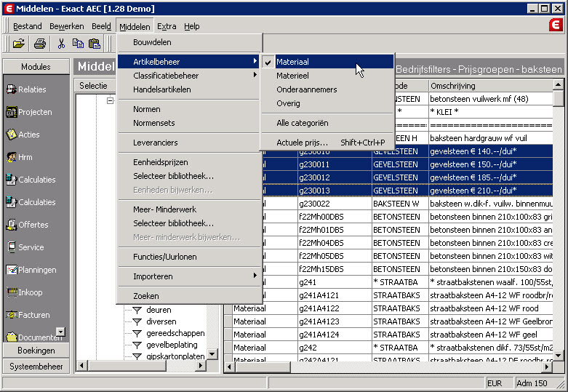Choose Normensets menu entry
Screen dimensions: 568x392
coord(189,123)
